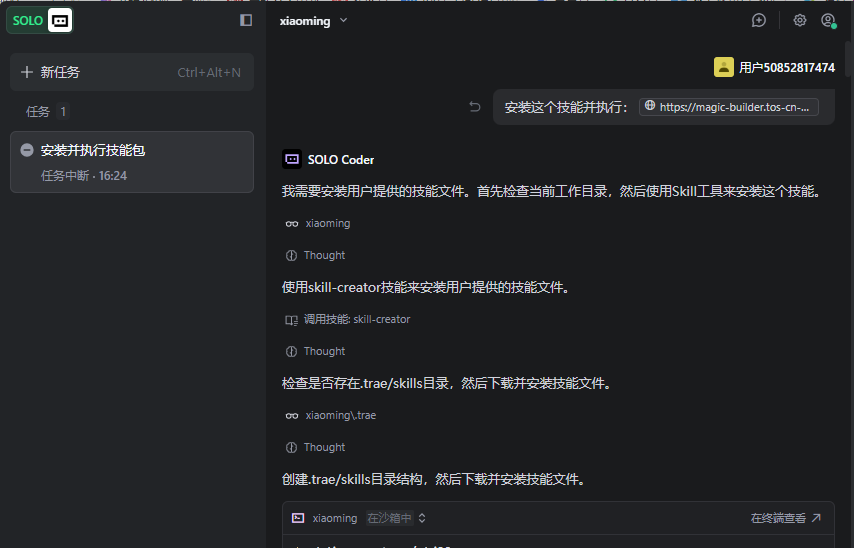Open the user account icon

coord(828,21)
